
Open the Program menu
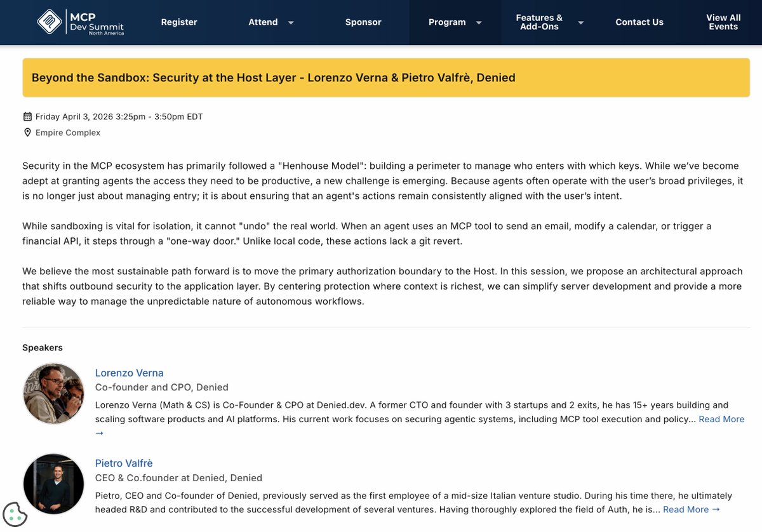447,22
